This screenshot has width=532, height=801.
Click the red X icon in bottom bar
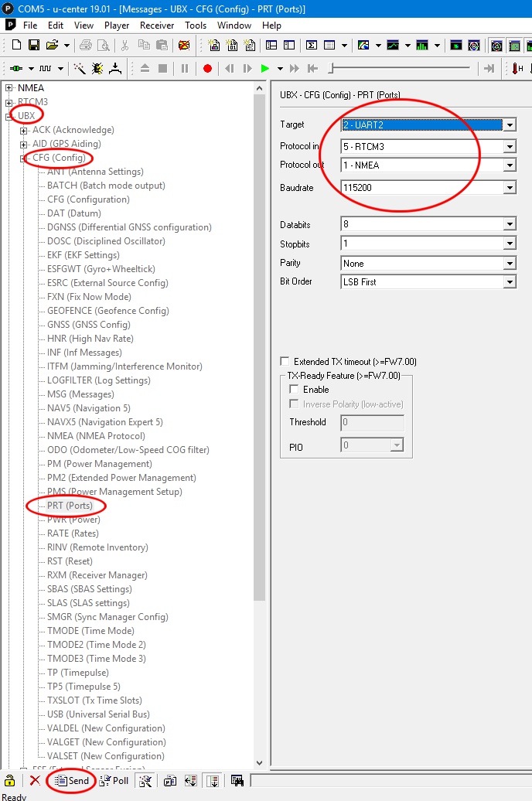tap(35, 781)
